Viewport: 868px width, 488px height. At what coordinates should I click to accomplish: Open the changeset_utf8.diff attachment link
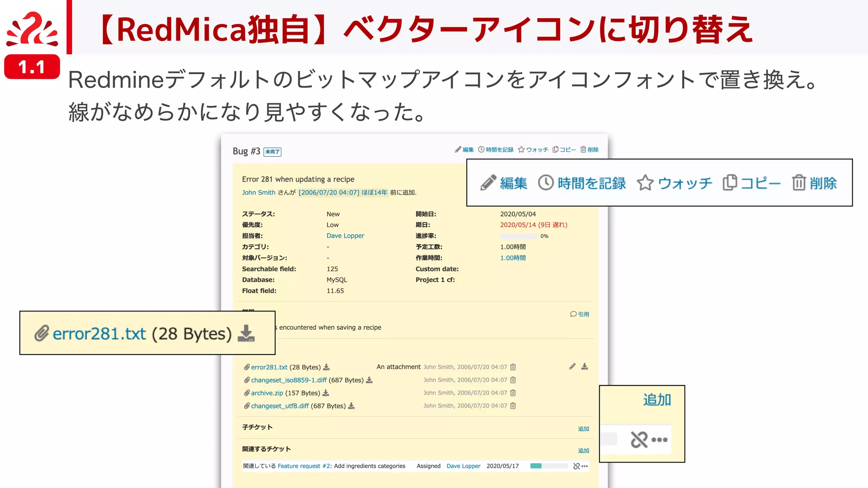(280, 406)
